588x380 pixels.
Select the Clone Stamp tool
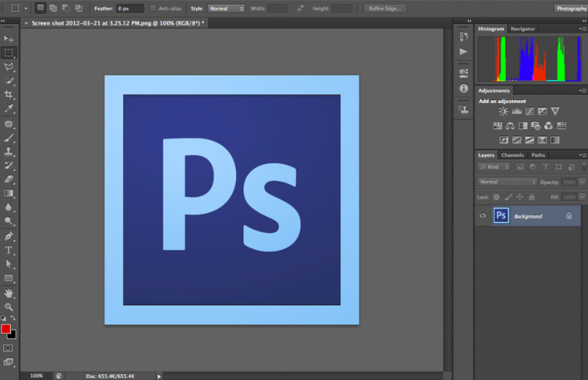coord(8,152)
